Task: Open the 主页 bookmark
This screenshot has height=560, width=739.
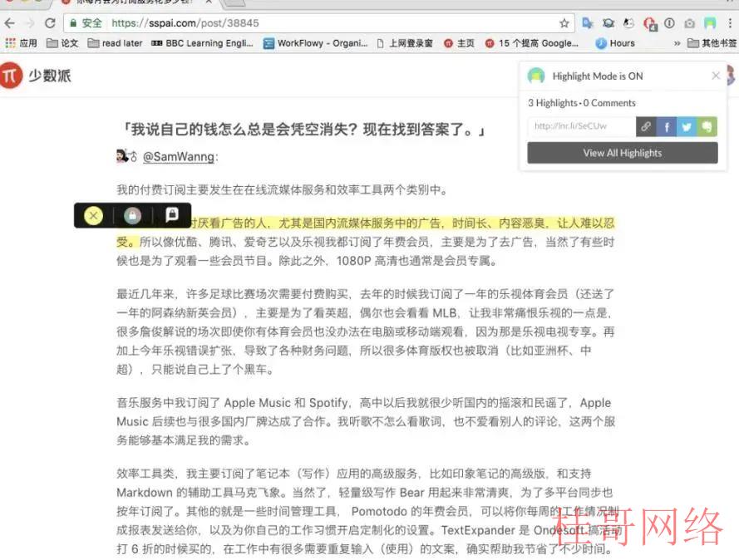Action: (459, 43)
